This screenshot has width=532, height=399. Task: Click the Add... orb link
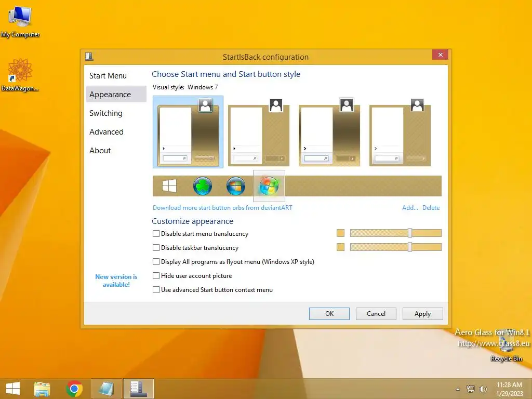point(410,208)
